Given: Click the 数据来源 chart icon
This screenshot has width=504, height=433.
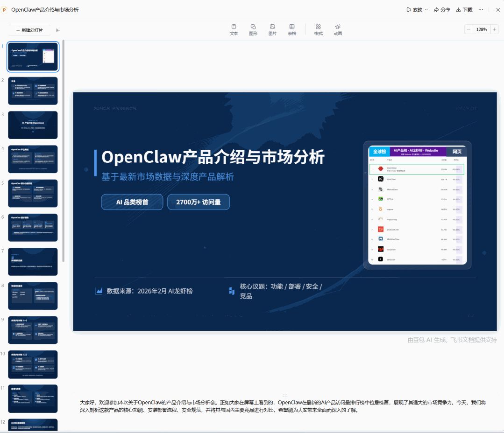Looking at the screenshot, I should 99,291.
